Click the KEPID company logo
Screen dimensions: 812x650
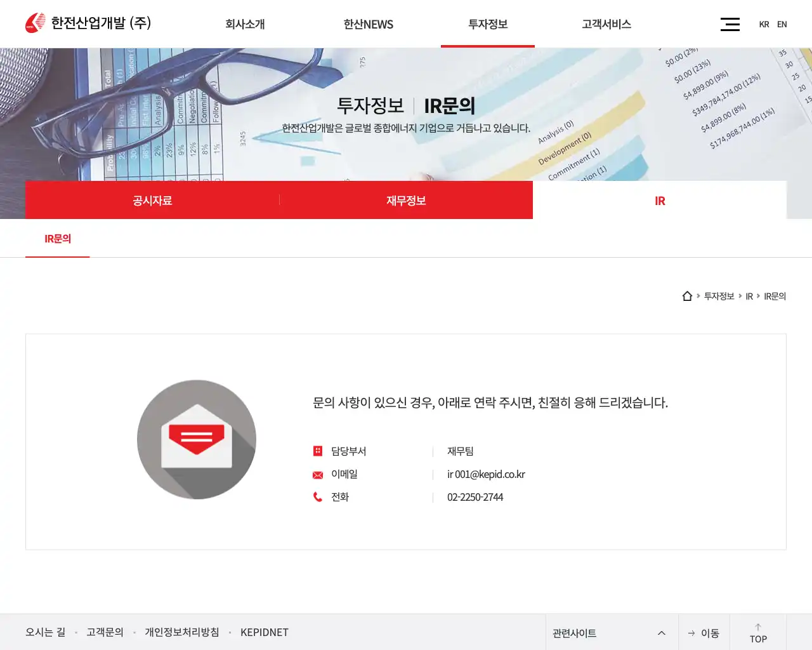pyautogui.click(x=88, y=23)
